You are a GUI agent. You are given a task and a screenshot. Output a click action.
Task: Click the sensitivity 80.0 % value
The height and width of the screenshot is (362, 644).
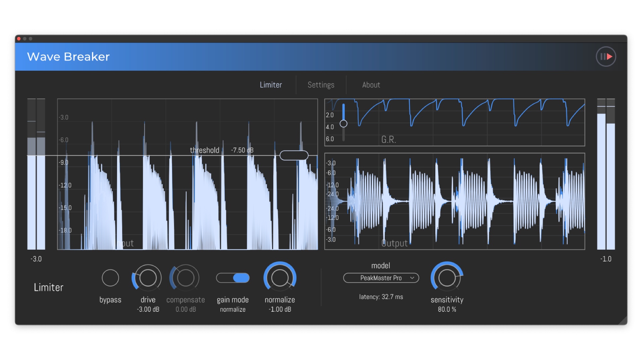pyautogui.click(x=447, y=309)
